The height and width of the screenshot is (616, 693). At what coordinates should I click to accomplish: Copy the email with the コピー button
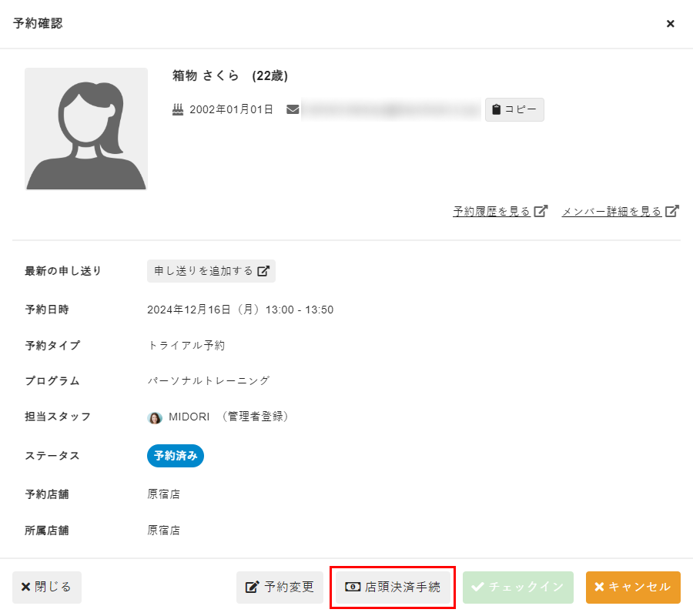(x=514, y=109)
